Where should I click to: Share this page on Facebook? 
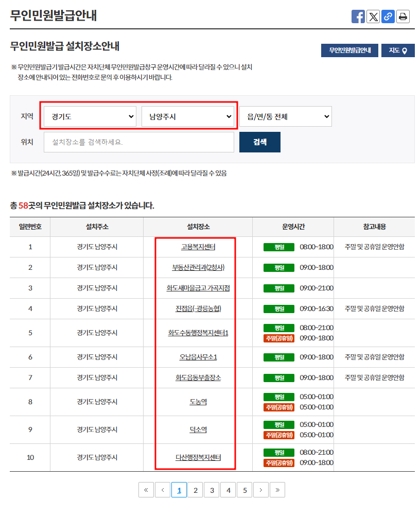coord(358,16)
